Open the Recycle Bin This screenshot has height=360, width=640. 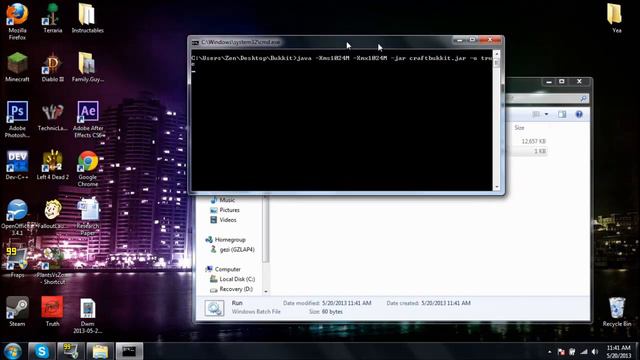click(617, 312)
